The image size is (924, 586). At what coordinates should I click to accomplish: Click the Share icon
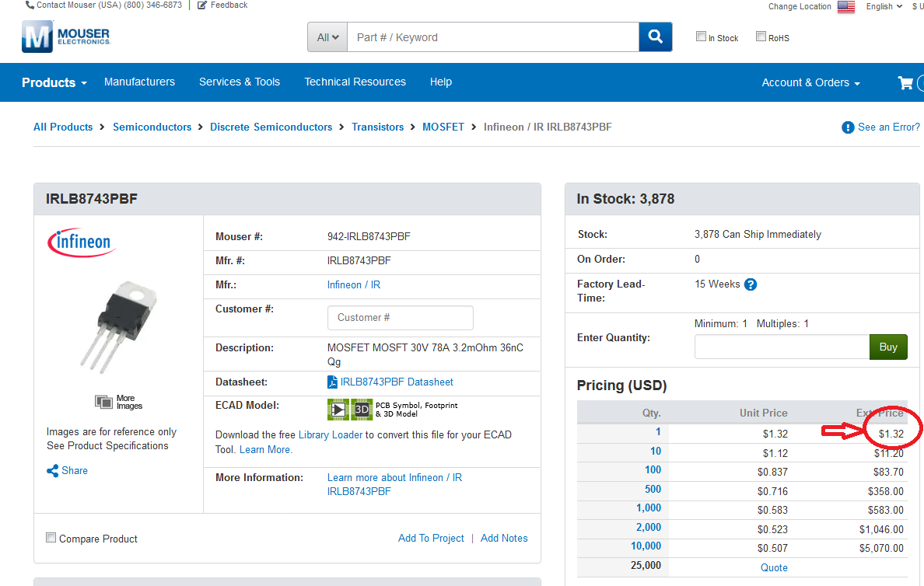52,470
